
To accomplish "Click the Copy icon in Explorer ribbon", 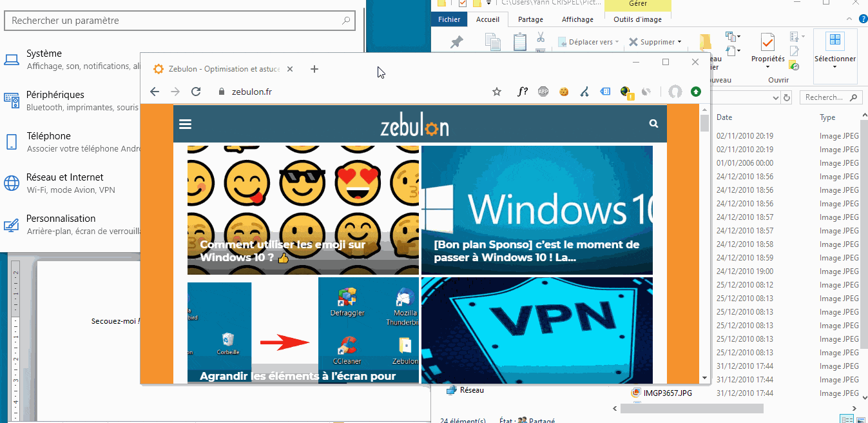I will [493, 42].
